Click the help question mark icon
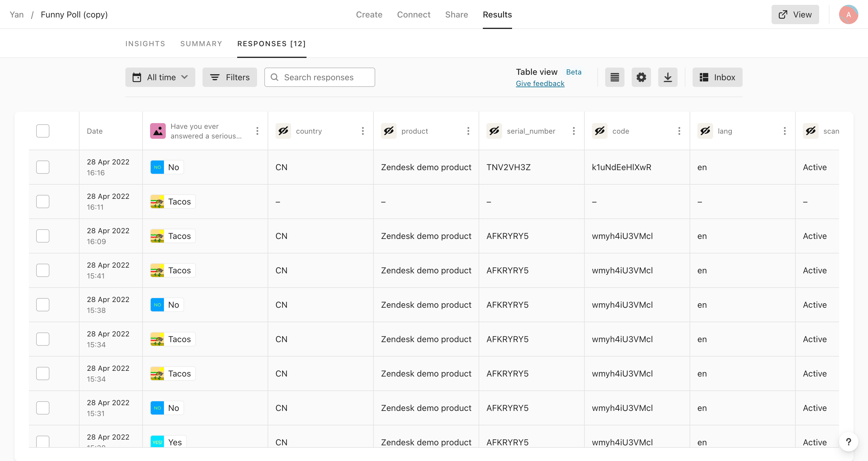 point(849,442)
